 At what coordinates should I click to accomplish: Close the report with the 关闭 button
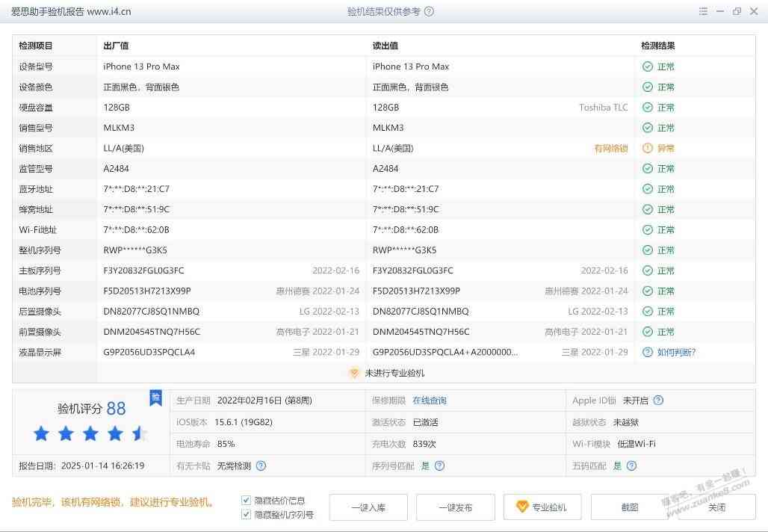click(x=716, y=507)
